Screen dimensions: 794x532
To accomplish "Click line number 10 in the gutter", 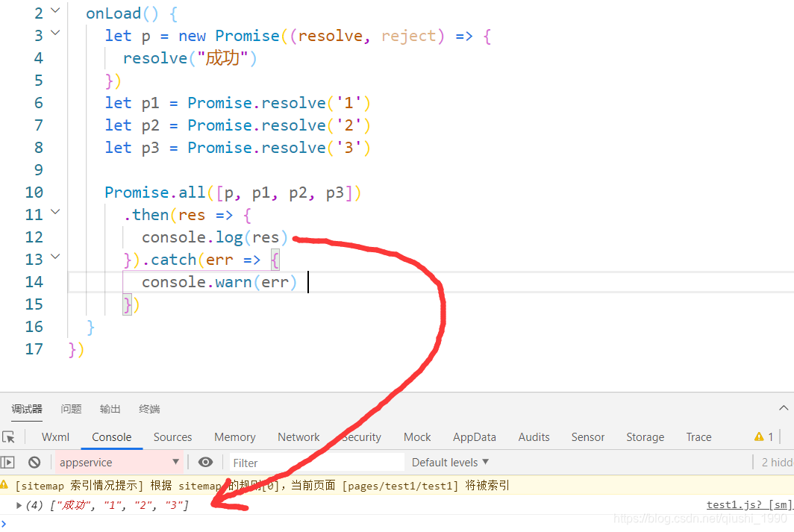I will click(34, 193).
